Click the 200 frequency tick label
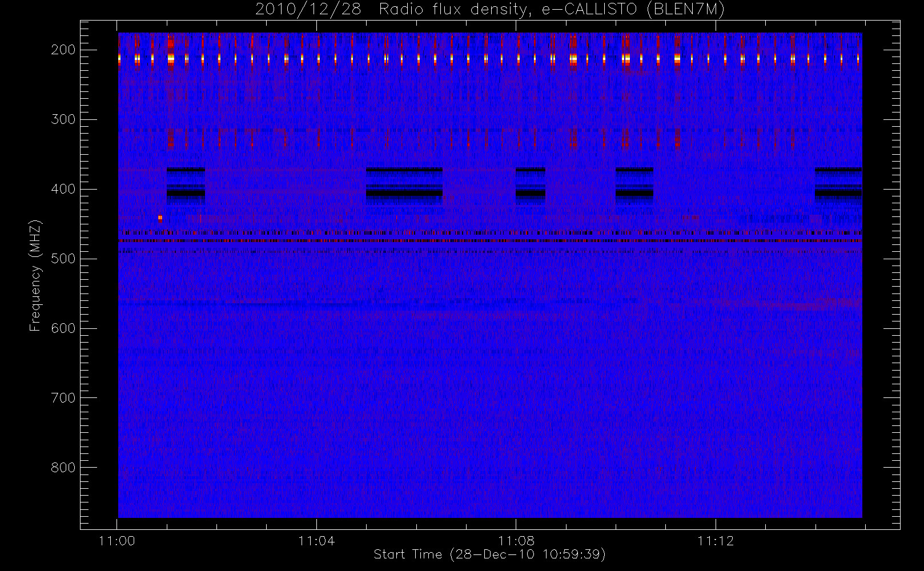The image size is (924, 571). click(63, 50)
